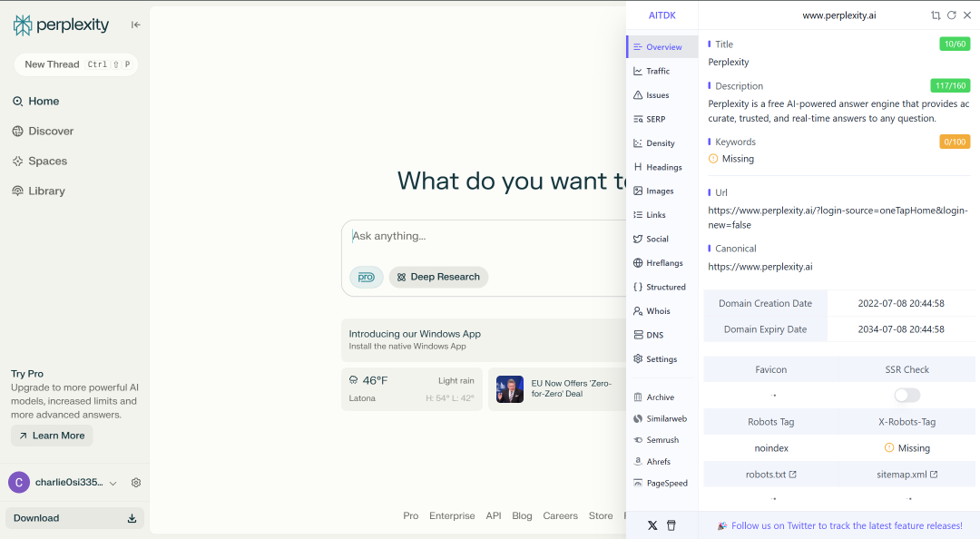
Task: Open Spaces in the sidebar
Action: (x=39, y=162)
